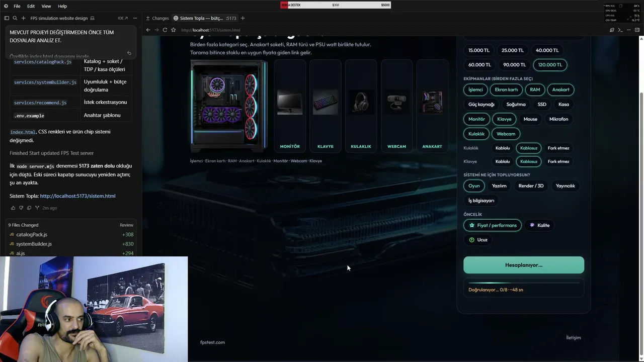Click the Hesaplanıyor button
This screenshot has height=362, width=644.
(x=524, y=265)
